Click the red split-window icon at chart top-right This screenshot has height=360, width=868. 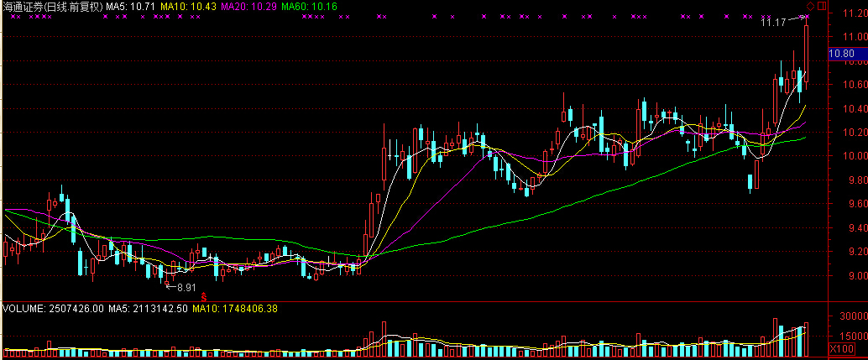[x=821, y=7]
